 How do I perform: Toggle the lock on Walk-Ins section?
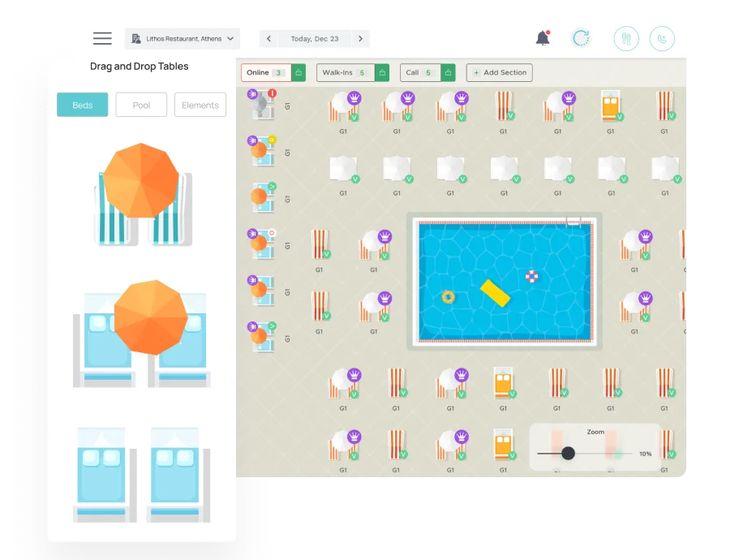(x=382, y=73)
